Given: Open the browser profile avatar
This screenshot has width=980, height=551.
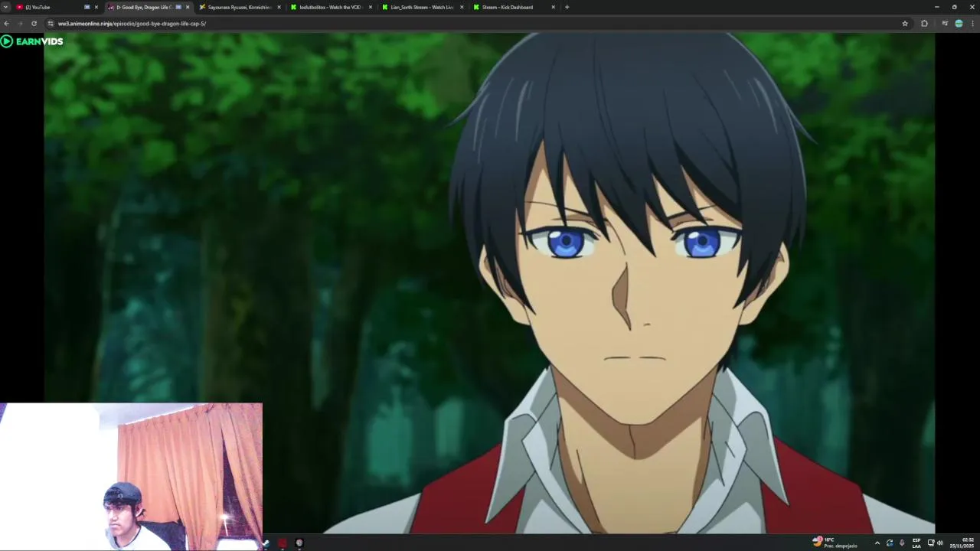Looking at the screenshot, I should [959, 24].
